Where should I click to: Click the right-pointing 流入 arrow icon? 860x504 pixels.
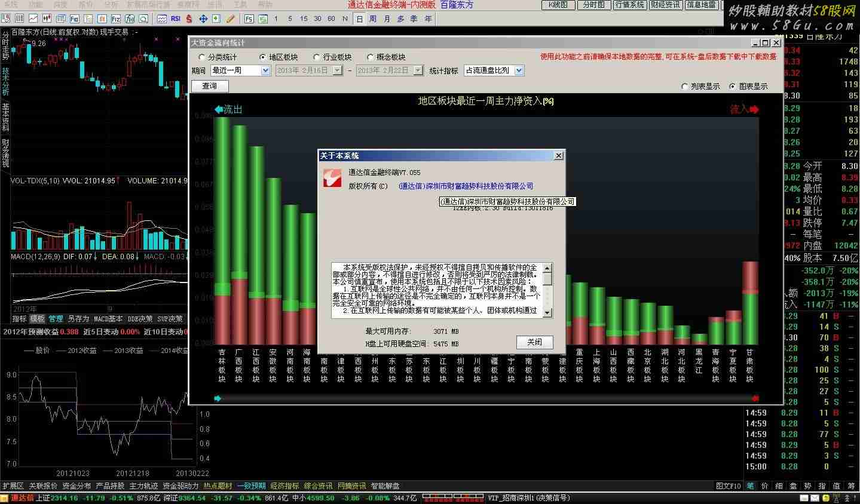[x=754, y=109]
